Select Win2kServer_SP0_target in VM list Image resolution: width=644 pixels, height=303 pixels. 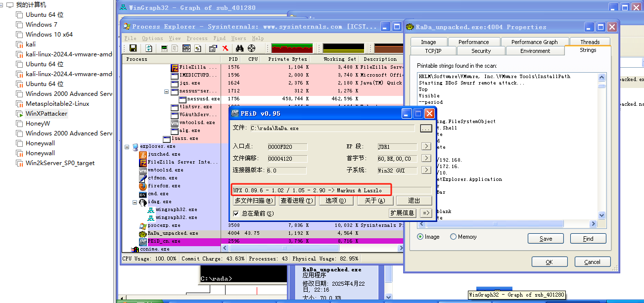point(60,163)
